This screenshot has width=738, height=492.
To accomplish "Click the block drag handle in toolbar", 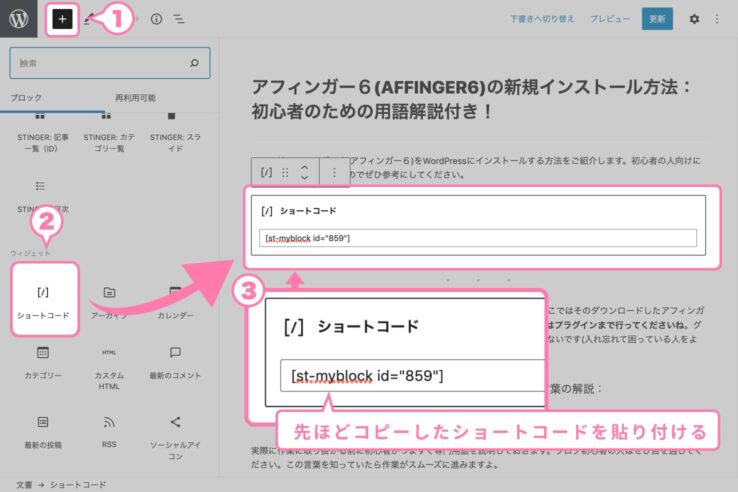I will (x=285, y=172).
